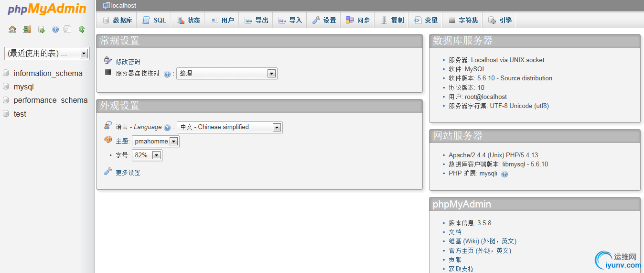Open the 状态 tab
This screenshot has height=273, width=644.
[188, 20]
